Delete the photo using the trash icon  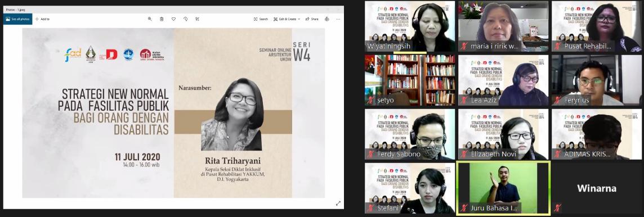pyautogui.click(x=162, y=19)
